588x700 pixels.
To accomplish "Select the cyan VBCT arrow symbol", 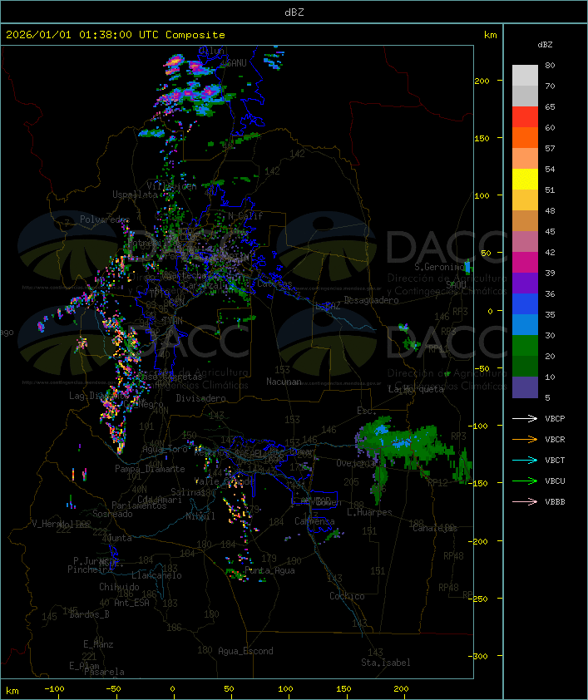I will (x=525, y=461).
